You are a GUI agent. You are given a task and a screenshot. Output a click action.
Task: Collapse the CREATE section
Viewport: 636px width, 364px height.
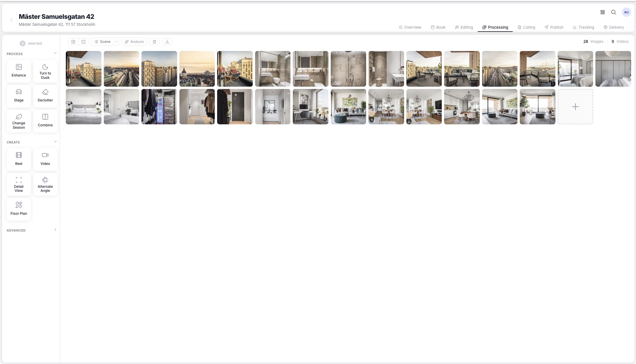point(55,142)
